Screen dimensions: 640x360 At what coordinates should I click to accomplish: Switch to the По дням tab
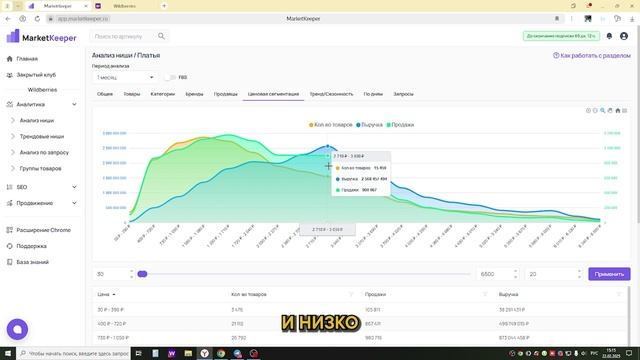click(373, 94)
